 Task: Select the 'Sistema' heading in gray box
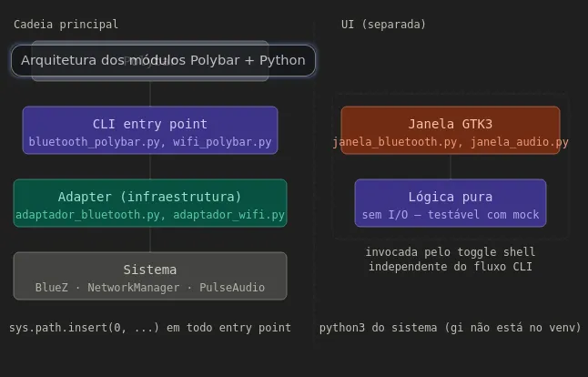coord(150,270)
